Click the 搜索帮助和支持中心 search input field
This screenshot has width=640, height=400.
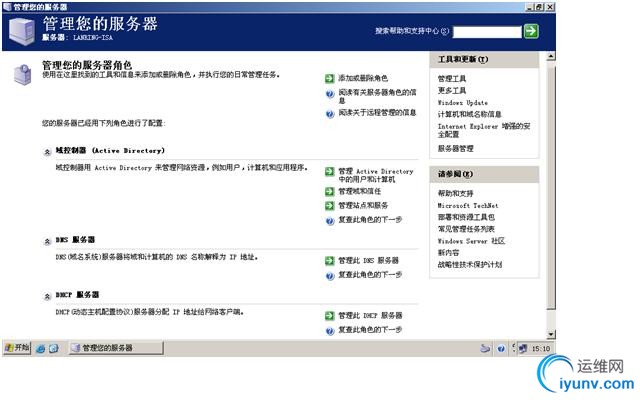point(487,32)
